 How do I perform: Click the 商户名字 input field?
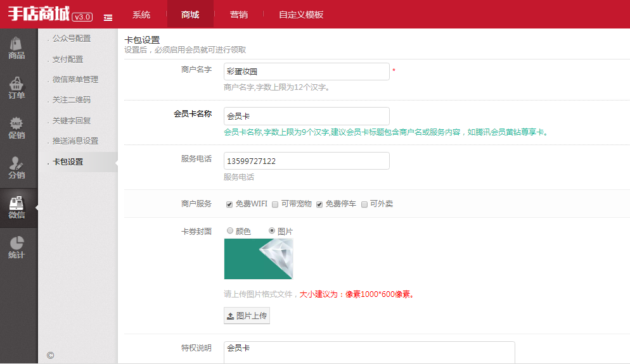pos(307,72)
